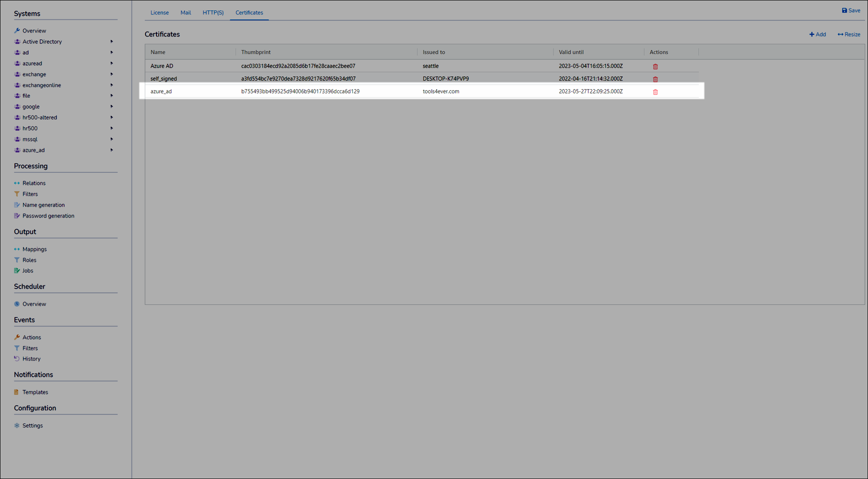The image size is (868, 479).
Task: Click the Resize arrows icon
Action: [x=840, y=34]
